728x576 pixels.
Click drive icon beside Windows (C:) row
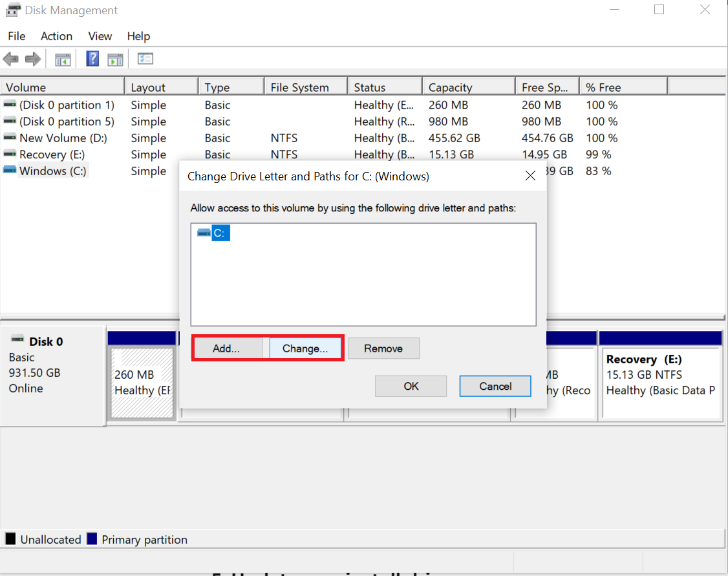click(x=10, y=170)
